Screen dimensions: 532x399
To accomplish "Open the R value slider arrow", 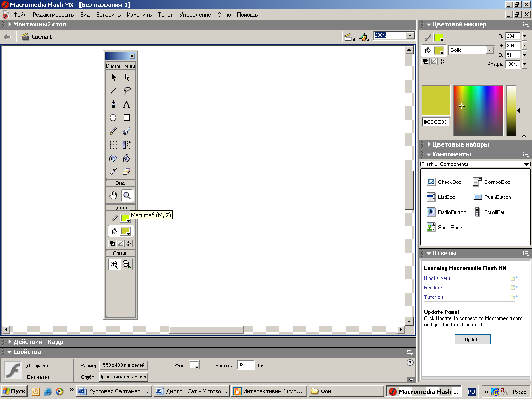I will click(x=525, y=36).
